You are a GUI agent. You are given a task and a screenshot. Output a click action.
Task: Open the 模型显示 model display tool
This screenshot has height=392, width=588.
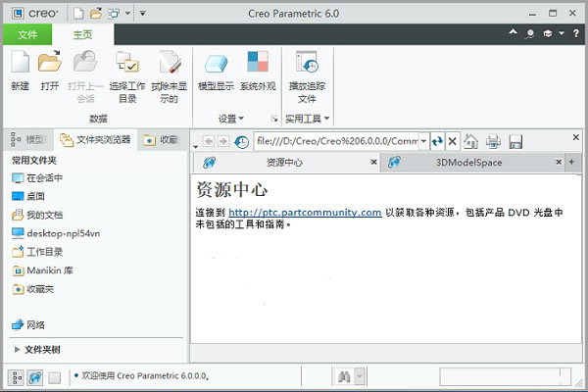point(215,65)
